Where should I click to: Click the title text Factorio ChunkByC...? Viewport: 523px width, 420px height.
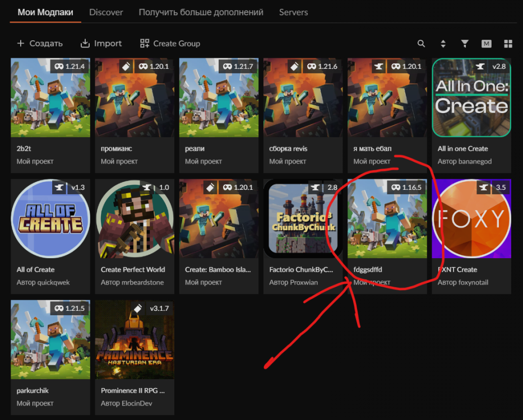click(x=301, y=270)
